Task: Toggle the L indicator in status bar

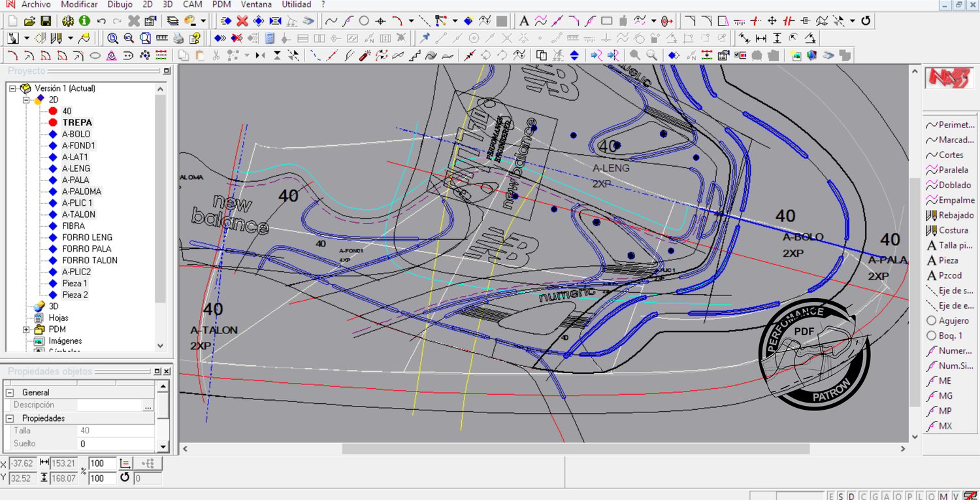Action: pyautogui.click(x=921, y=496)
